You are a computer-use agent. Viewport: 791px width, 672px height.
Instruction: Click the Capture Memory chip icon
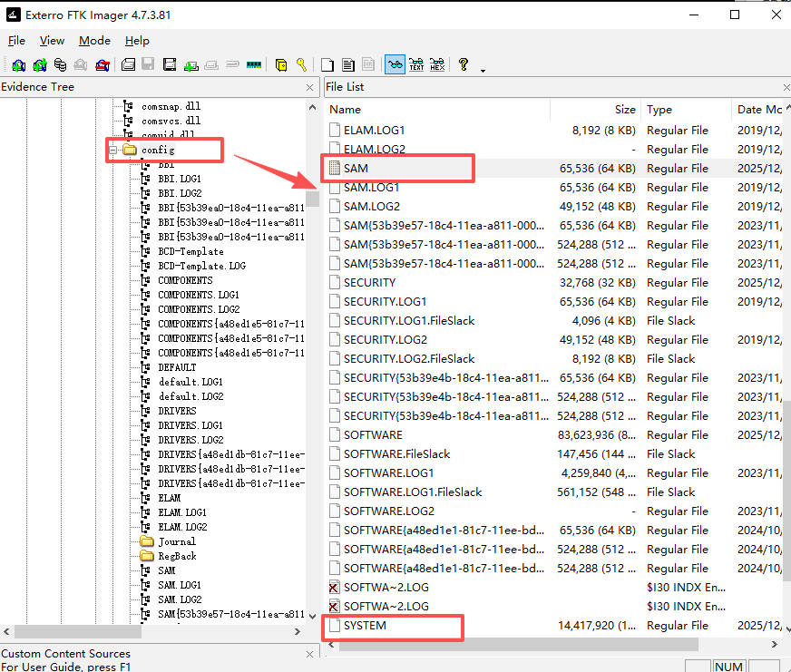[x=254, y=64]
